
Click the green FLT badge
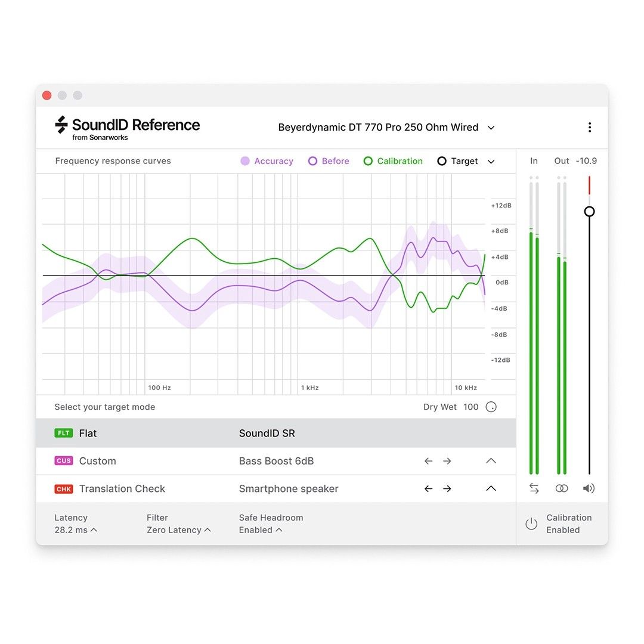tap(63, 433)
